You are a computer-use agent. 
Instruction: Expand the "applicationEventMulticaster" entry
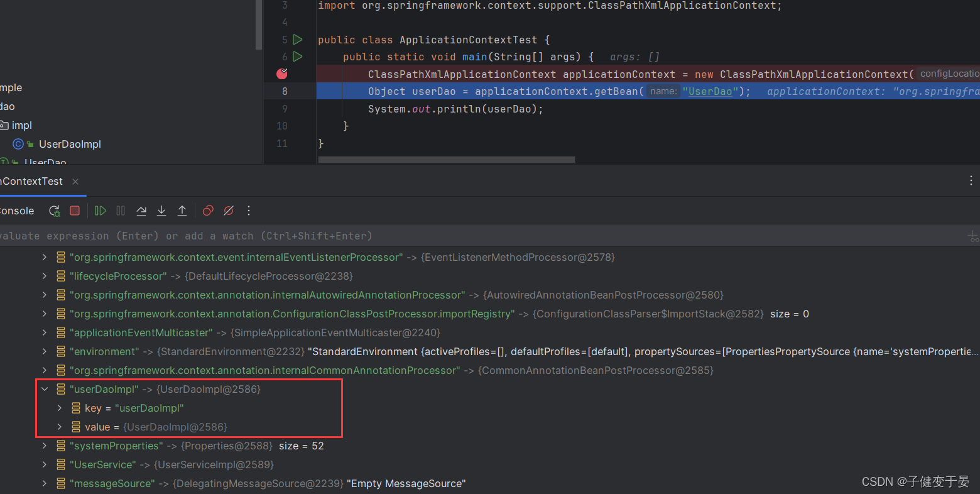point(44,332)
